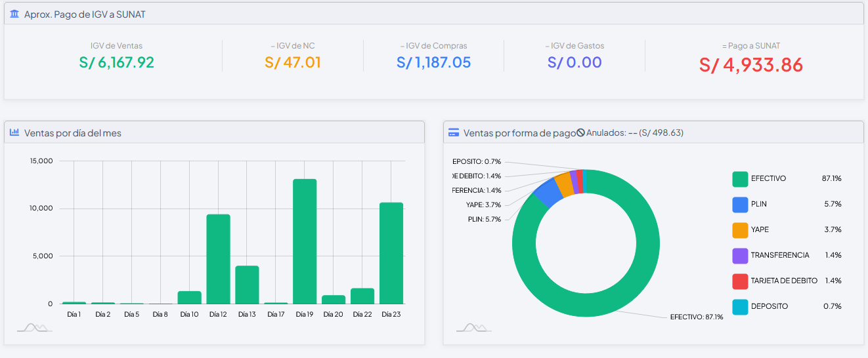Click the EFECTIVO legend label

[768, 179]
